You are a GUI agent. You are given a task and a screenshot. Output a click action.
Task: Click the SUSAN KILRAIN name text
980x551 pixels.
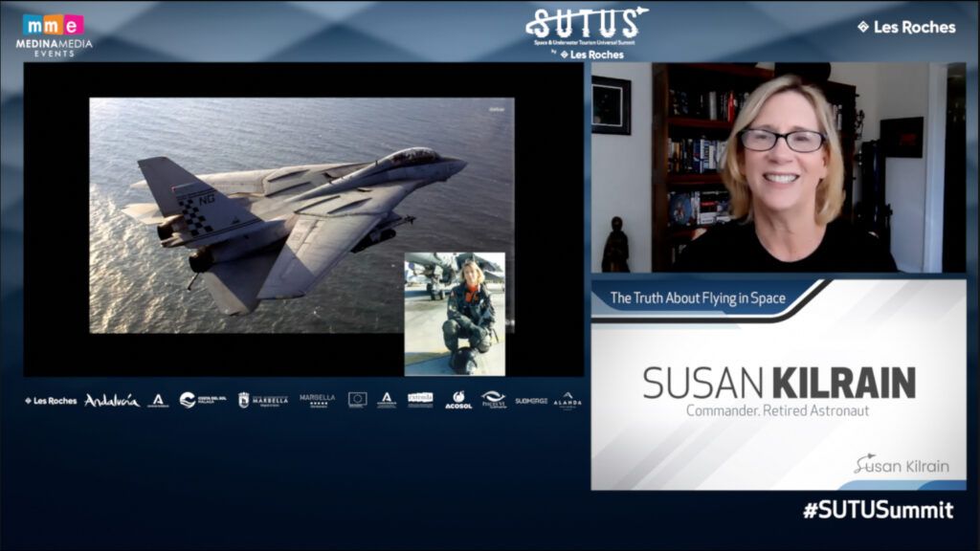[x=779, y=383]
